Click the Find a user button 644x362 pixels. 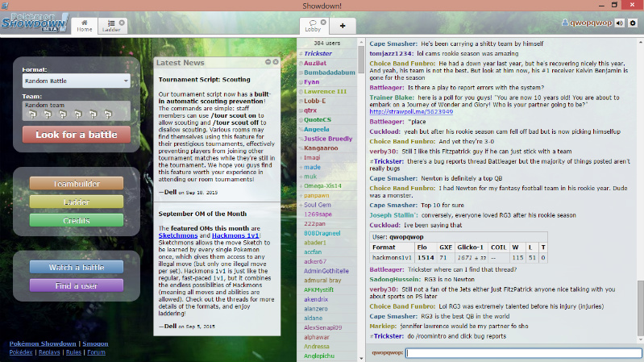[76, 285]
